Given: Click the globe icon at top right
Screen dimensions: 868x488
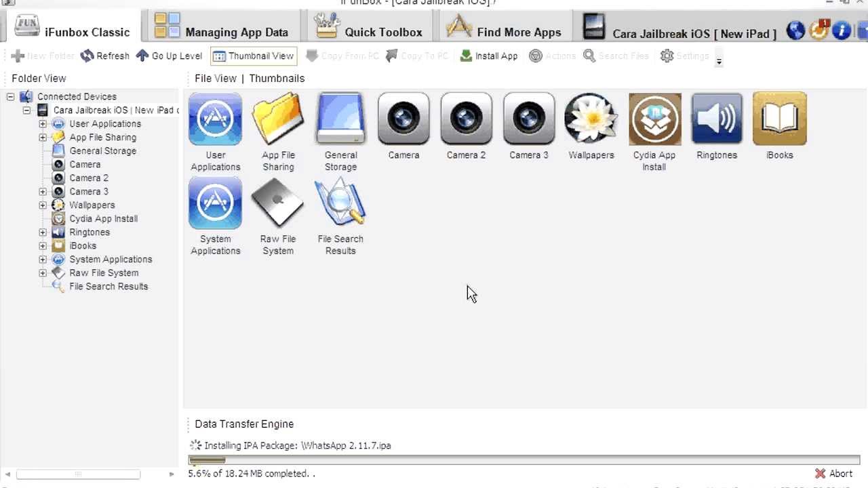Looking at the screenshot, I should [795, 30].
